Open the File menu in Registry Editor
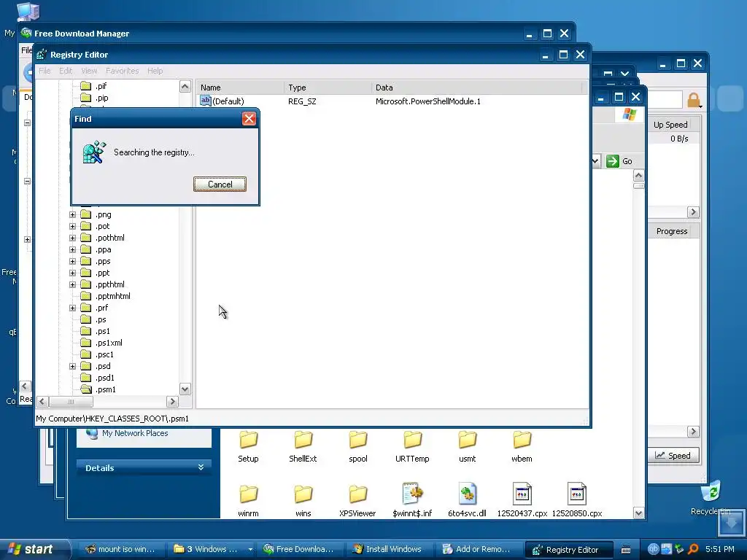The height and width of the screenshot is (560, 747). 44,71
